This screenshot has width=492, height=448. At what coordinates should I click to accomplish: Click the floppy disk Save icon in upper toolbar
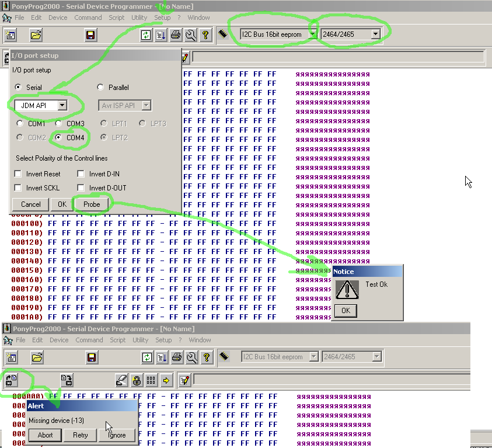click(90, 34)
